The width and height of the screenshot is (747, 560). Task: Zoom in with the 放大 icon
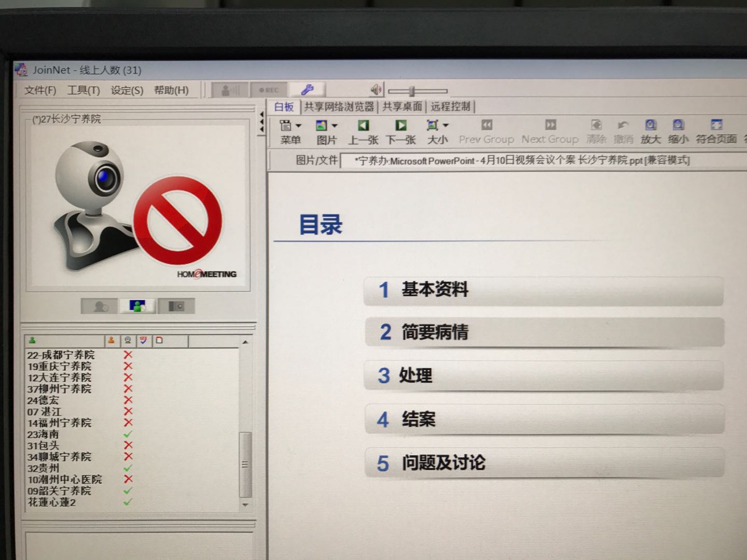click(x=651, y=132)
